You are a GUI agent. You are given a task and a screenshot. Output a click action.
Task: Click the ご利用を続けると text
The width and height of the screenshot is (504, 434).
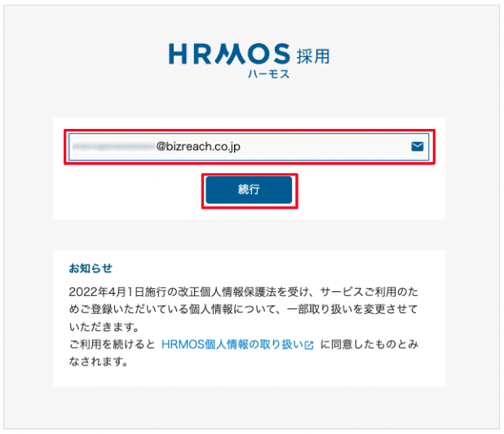pyautogui.click(x=113, y=344)
